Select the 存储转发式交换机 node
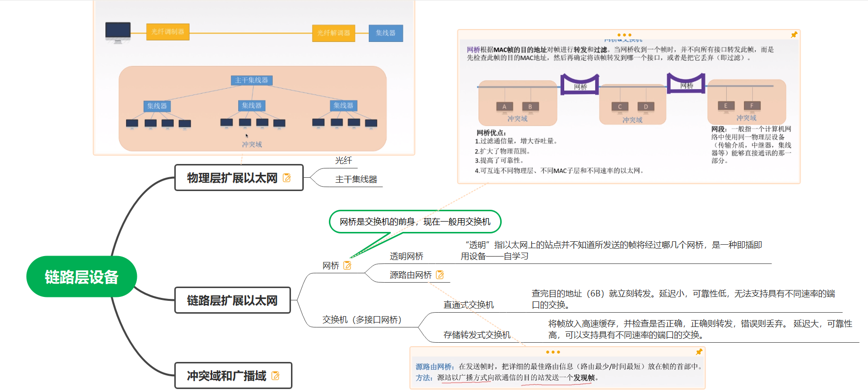 click(x=477, y=335)
